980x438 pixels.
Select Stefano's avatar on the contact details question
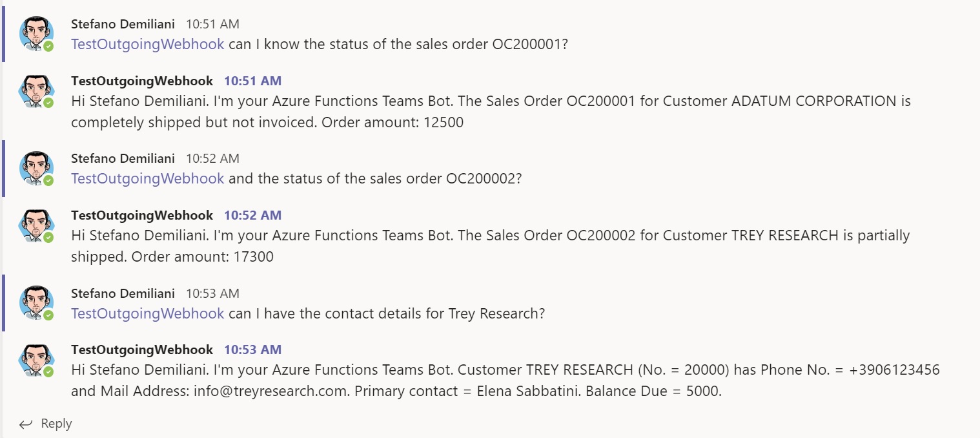click(x=36, y=302)
